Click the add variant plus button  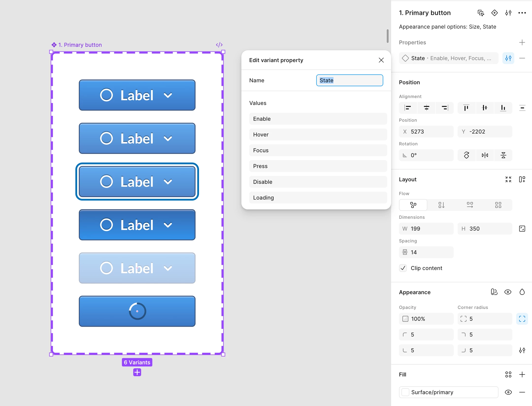[137, 372]
